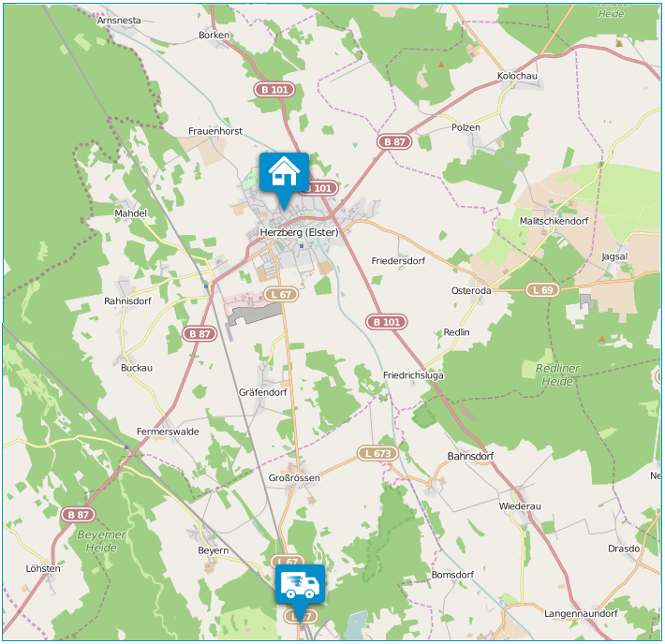Click the B 87 shield near Polzen
Viewport: 665px width, 644px height.
point(394,141)
